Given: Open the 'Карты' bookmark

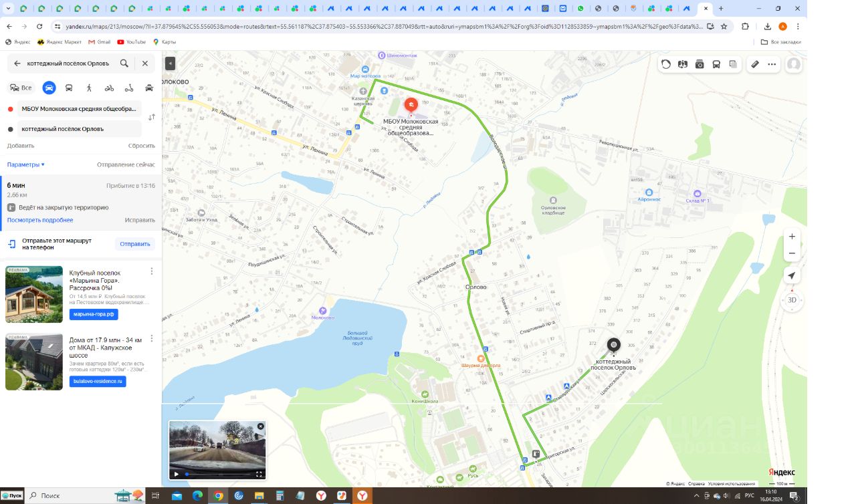Looking at the screenshot, I should 165,41.
